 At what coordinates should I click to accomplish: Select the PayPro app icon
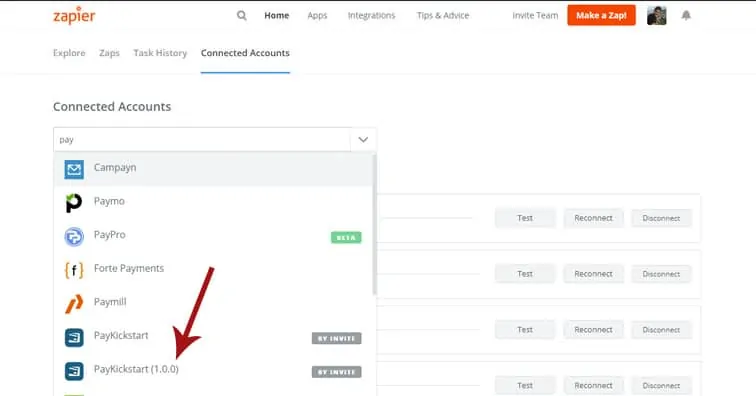pos(74,236)
